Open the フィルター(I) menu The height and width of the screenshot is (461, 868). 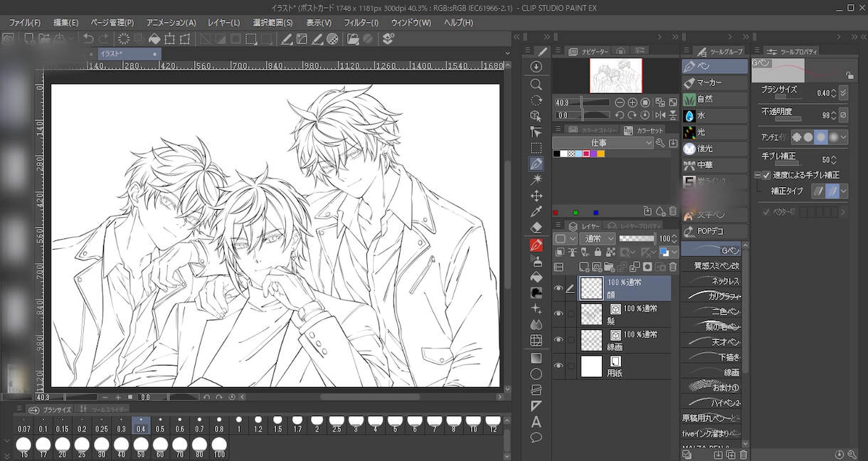pyautogui.click(x=361, y=23)
